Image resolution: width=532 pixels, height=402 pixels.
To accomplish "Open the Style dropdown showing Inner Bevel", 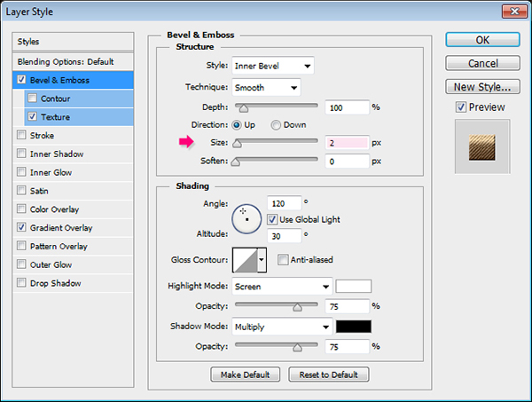I will (x=272, y=66).
